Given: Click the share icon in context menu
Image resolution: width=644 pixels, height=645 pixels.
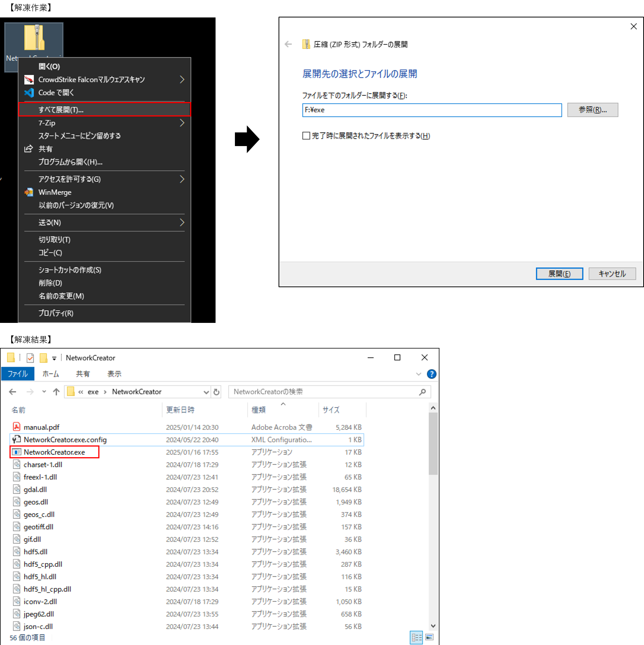Looking at the screenshot, I should coord(28,149).
